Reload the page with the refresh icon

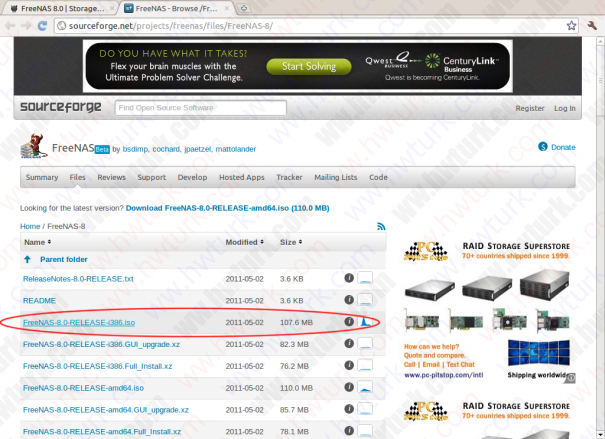click(42, 26)
